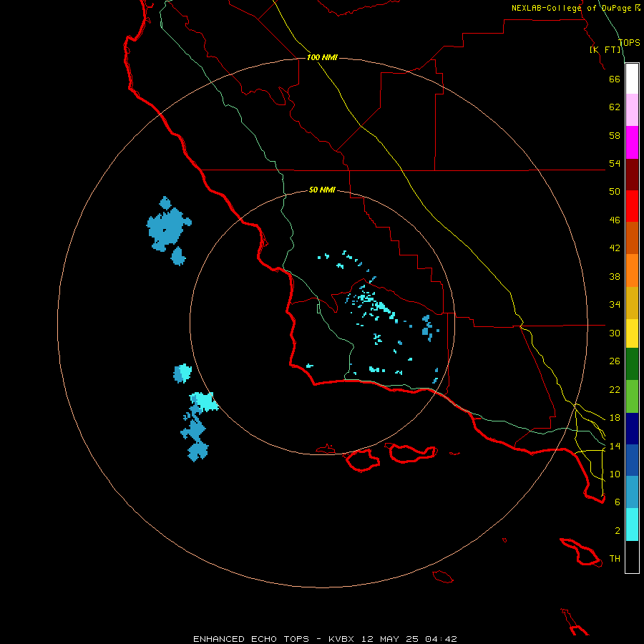Click legend value "38"
The height and width of the screenshot is (644, 644).
tap(615, 277)
